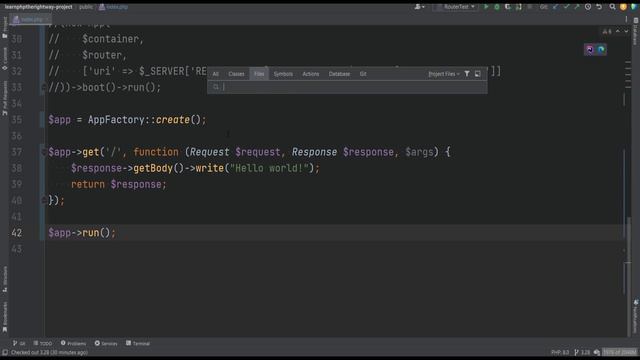Click the fold end marker on line 40

coord(44,200)
